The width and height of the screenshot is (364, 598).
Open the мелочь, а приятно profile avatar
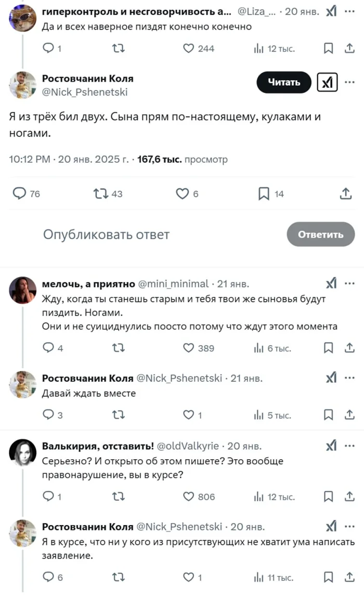click(x=23, y=290)
